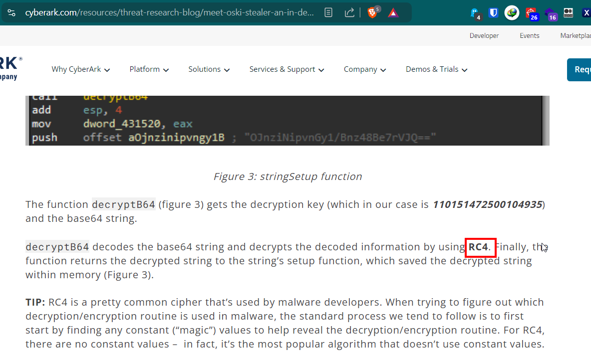Expand the Platform menu

149,69
